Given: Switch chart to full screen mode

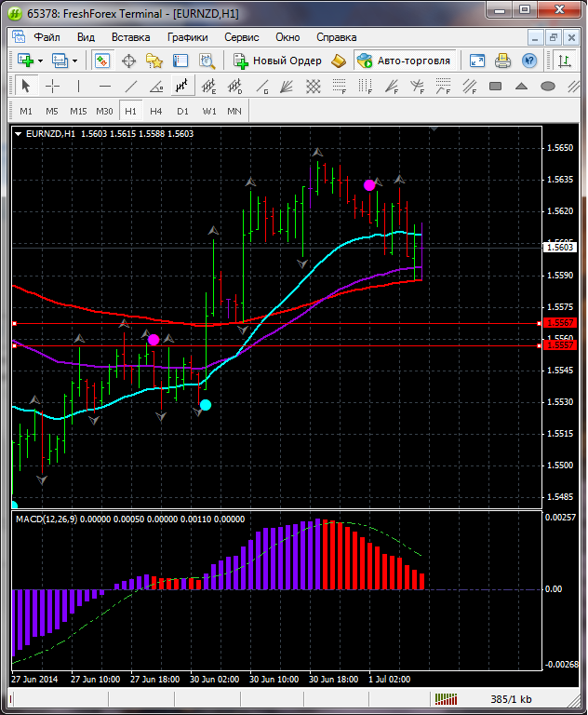Looking at the screenshot, I should [476, 61].
